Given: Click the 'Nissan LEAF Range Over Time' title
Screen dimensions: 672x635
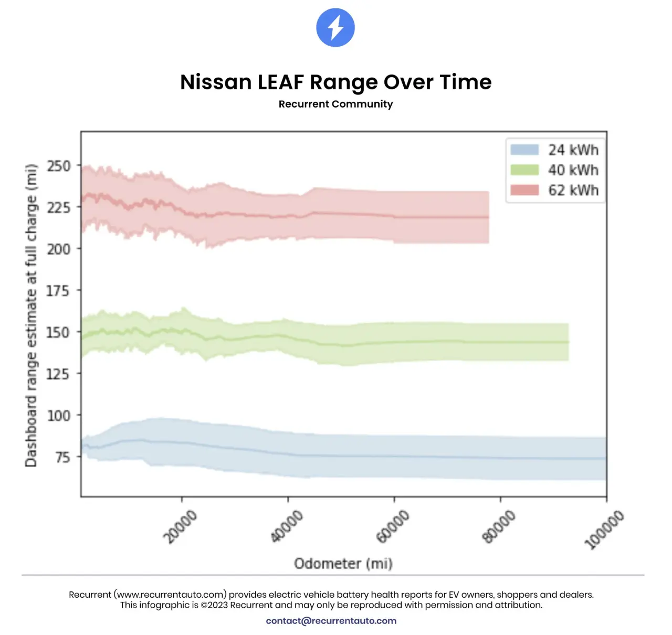Looking at the screenshot, I should pos(335,82).
